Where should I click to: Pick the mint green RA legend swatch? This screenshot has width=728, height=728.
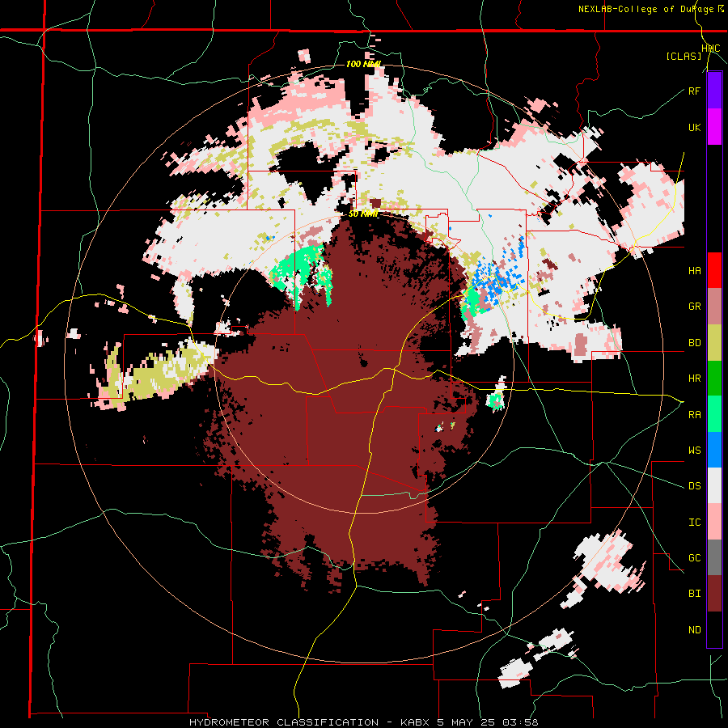[714, 414]
